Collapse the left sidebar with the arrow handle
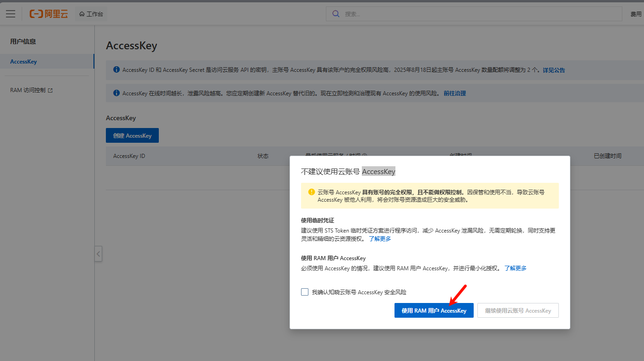The width and height of the screenshot is (644, 361). 99,254
